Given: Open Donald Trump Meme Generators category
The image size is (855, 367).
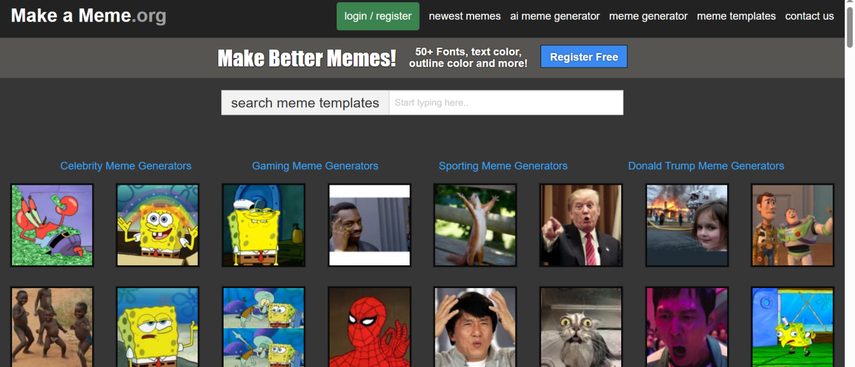Looking at the screenshot, I should [706, 166].
